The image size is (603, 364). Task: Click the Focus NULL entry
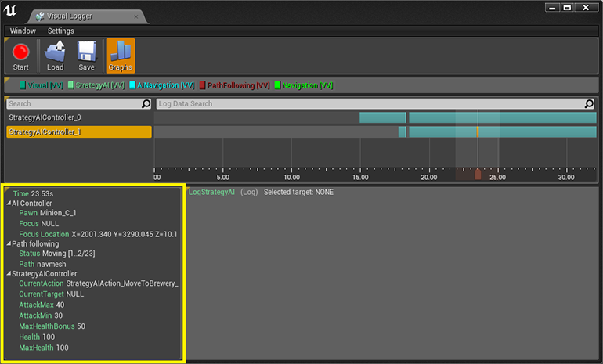coord(39,224)
